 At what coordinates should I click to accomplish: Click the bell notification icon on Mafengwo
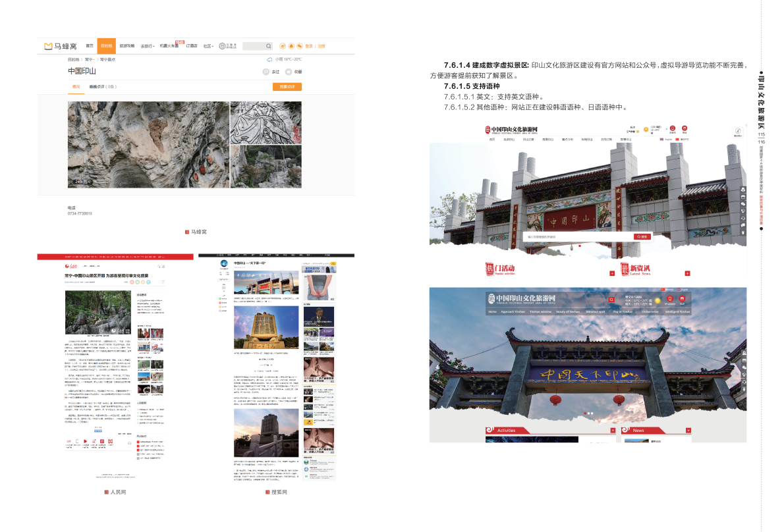[x=291, y=46]
